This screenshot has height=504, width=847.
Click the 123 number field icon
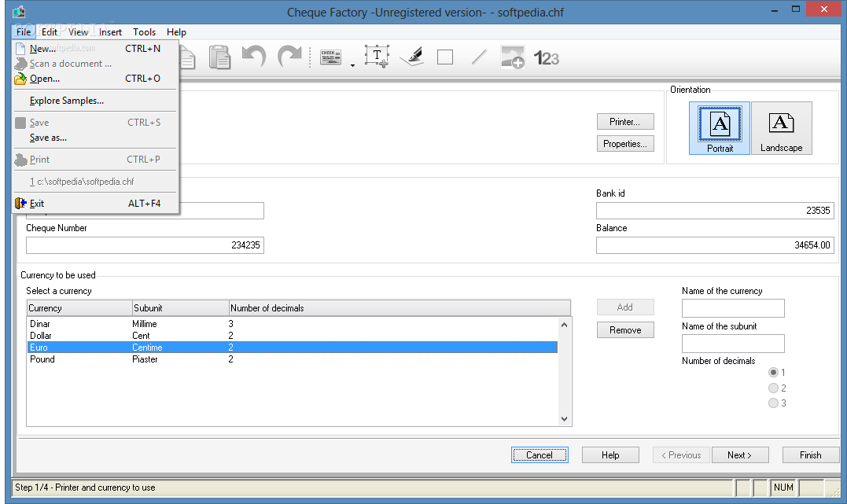[546, 58]
